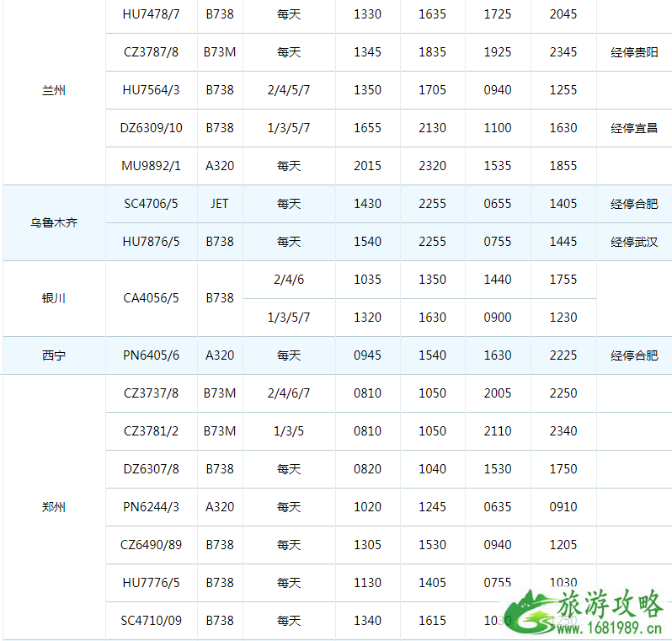Viewport: 672px width, 641px height.
Task: Select the 2/4/6/7 schedule cell
Action: coord(289,393)
